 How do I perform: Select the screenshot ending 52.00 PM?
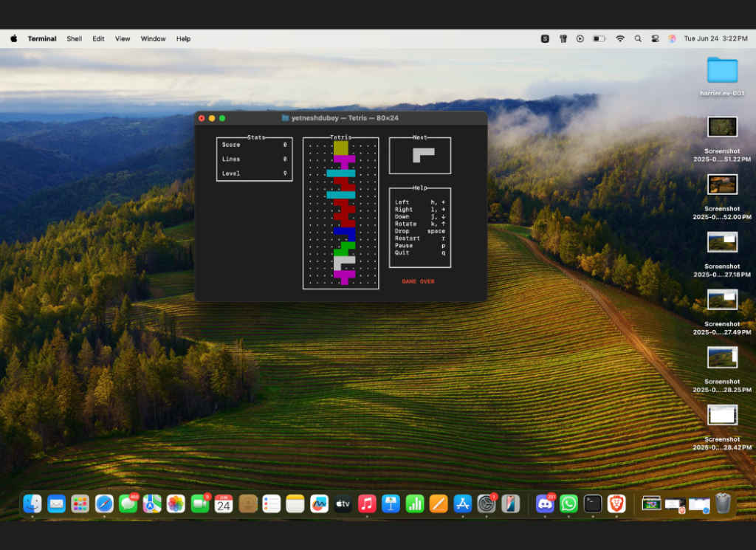(x=722, y=184)
